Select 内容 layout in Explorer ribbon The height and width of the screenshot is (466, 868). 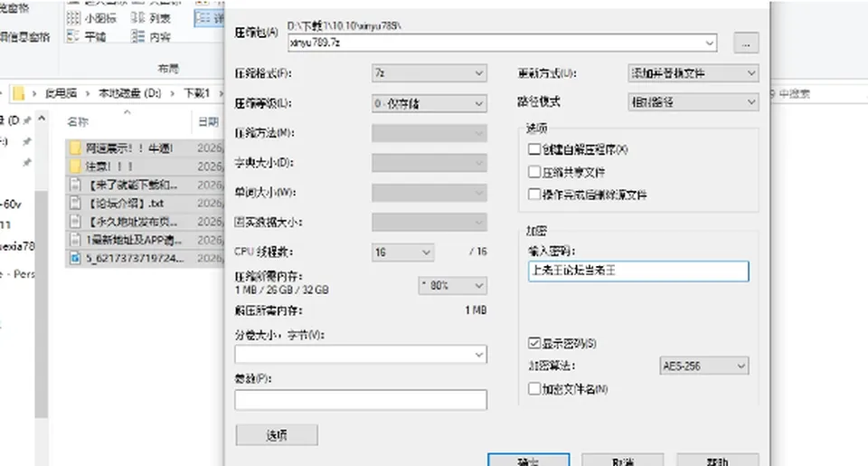tap(151, 36)
